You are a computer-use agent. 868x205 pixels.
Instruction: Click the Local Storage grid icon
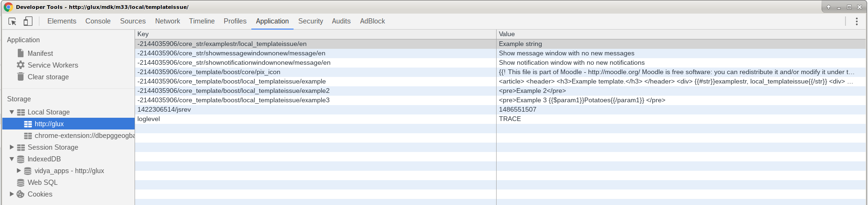point(21,112)
